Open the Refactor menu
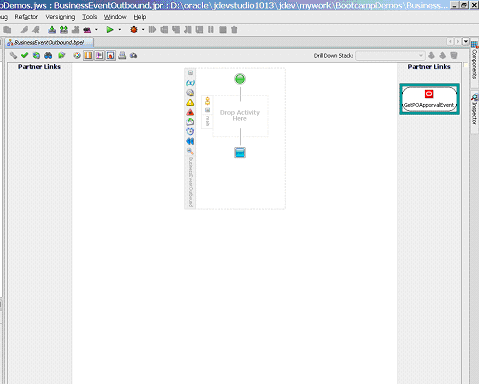 click(26, 17)
